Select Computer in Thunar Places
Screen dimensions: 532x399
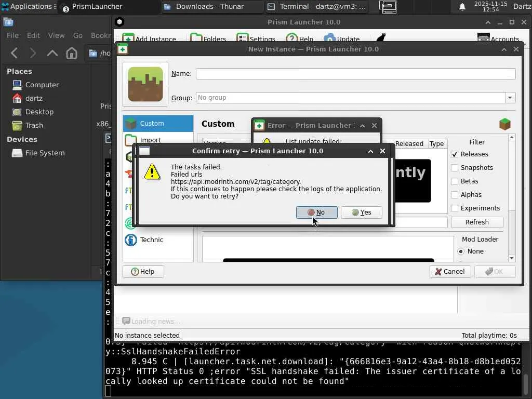pyautogui.click(x=42, y=85)
